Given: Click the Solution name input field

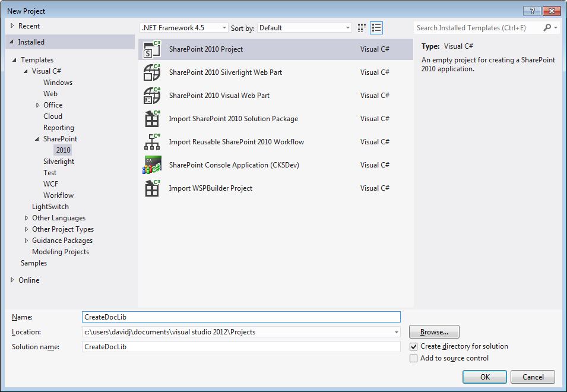Looking at the screenshot, I should point(241,346).
